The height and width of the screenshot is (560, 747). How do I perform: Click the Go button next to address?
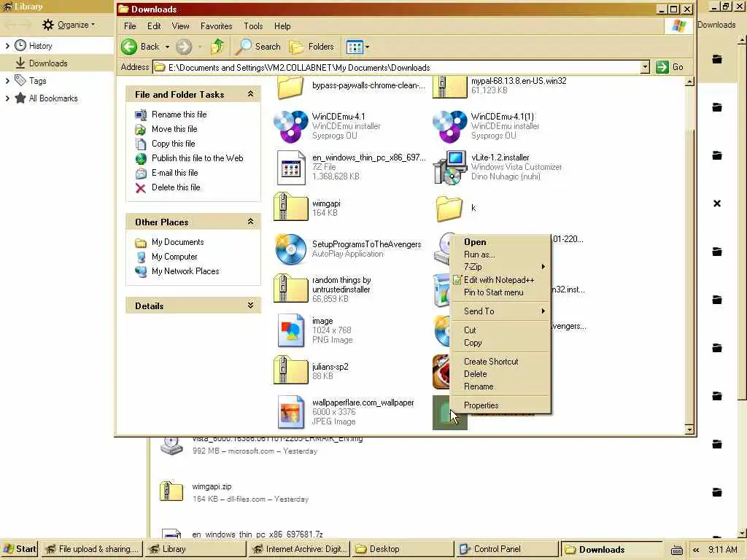click(670, 67)
